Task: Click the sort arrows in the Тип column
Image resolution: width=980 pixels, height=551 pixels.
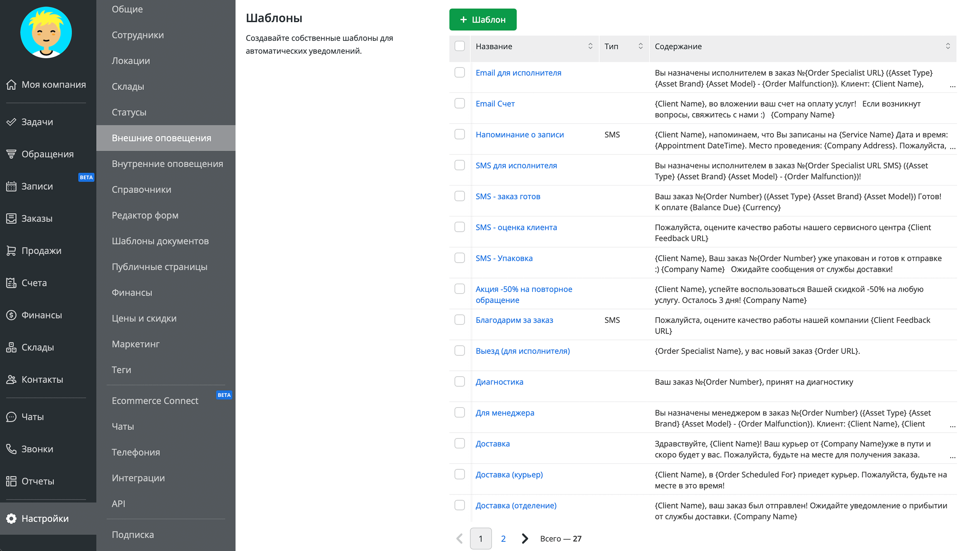Action: coord(640,46)
